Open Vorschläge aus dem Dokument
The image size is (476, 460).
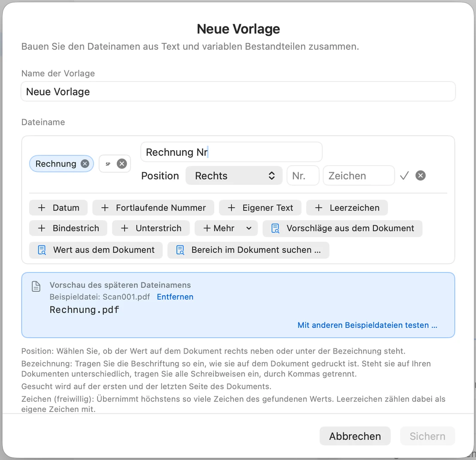pos(343,228)
